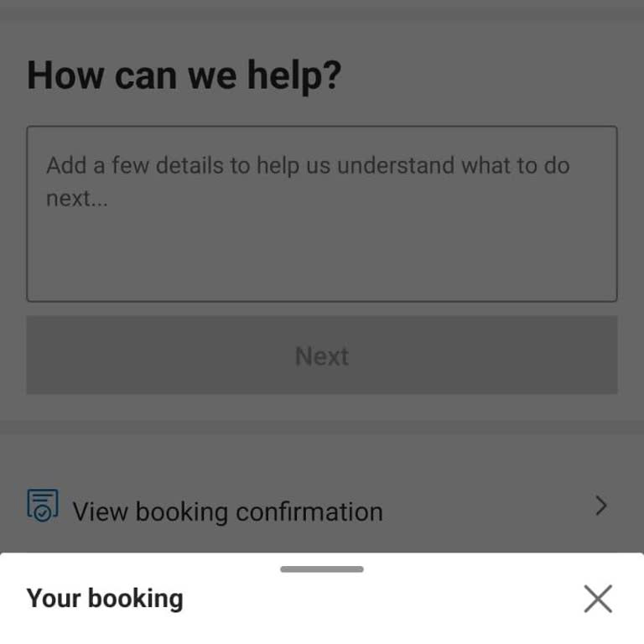Close the Your booking bottom sheet
Screen dimensions: 644x644
597,599
